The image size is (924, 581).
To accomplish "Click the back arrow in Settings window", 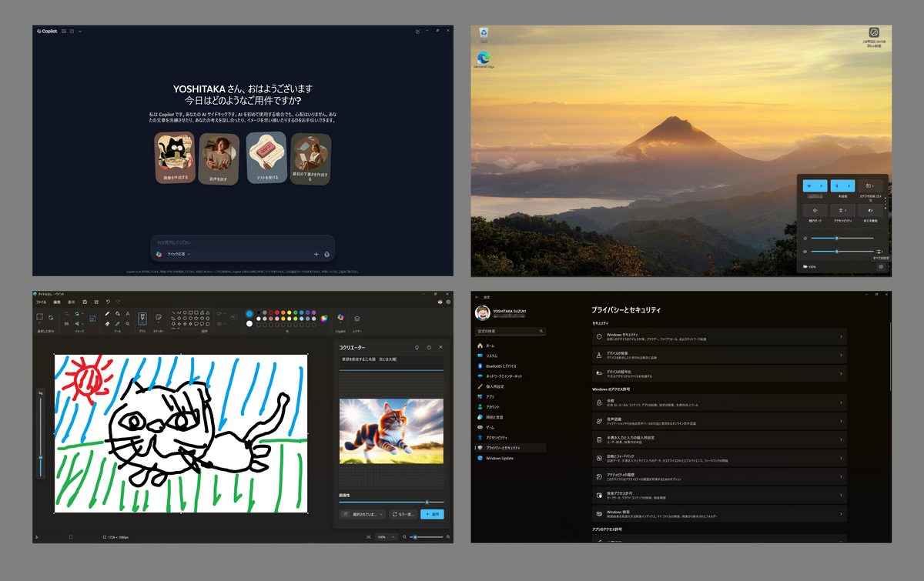I will click(x=477, y=297).
